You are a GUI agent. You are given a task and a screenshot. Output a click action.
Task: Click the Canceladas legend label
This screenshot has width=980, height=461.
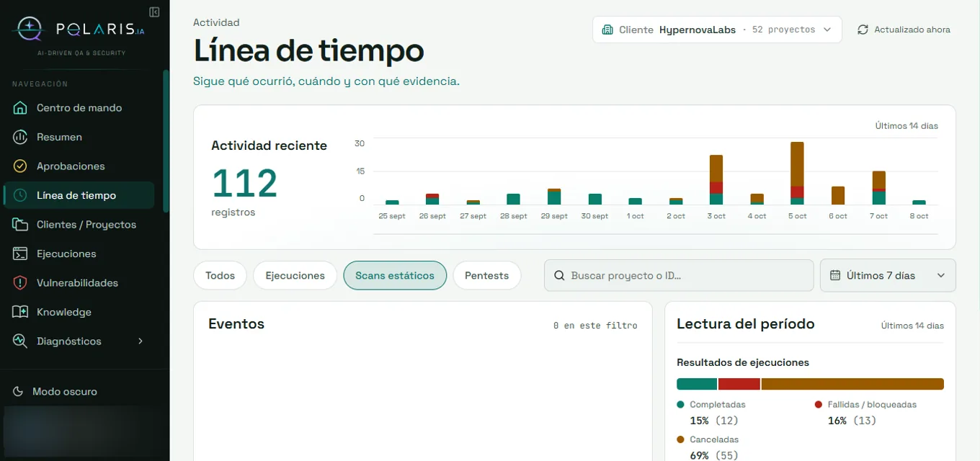713,439
